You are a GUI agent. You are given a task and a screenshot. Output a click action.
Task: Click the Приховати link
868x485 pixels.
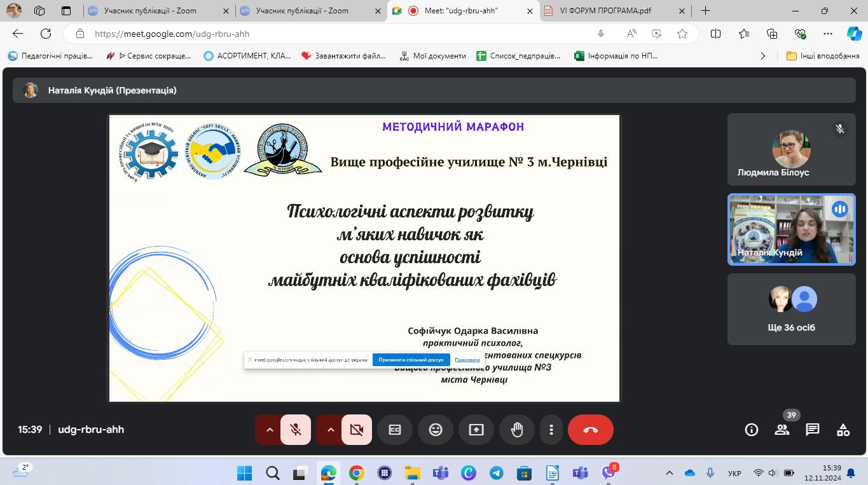pos(467,360)
